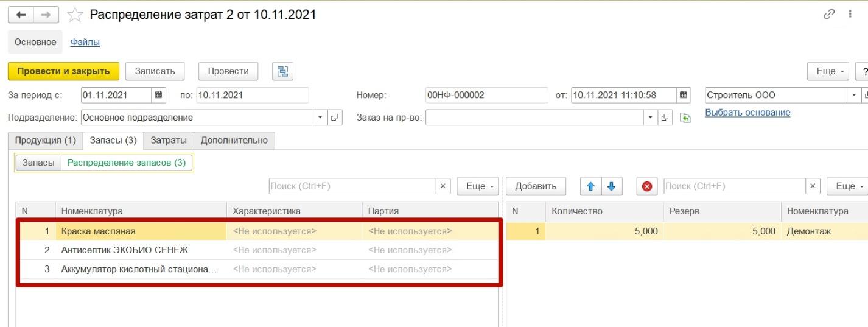Switch to the Затраты tab

(x=169, y=141)
